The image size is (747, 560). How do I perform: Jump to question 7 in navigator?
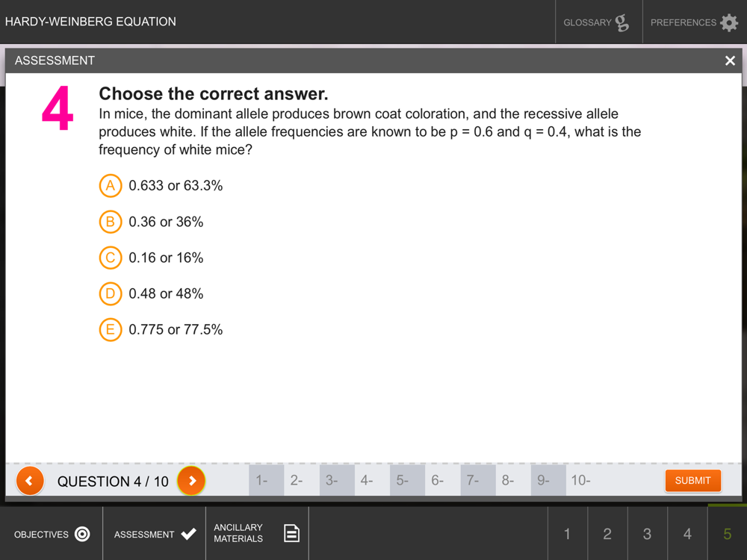pos(478,480)
